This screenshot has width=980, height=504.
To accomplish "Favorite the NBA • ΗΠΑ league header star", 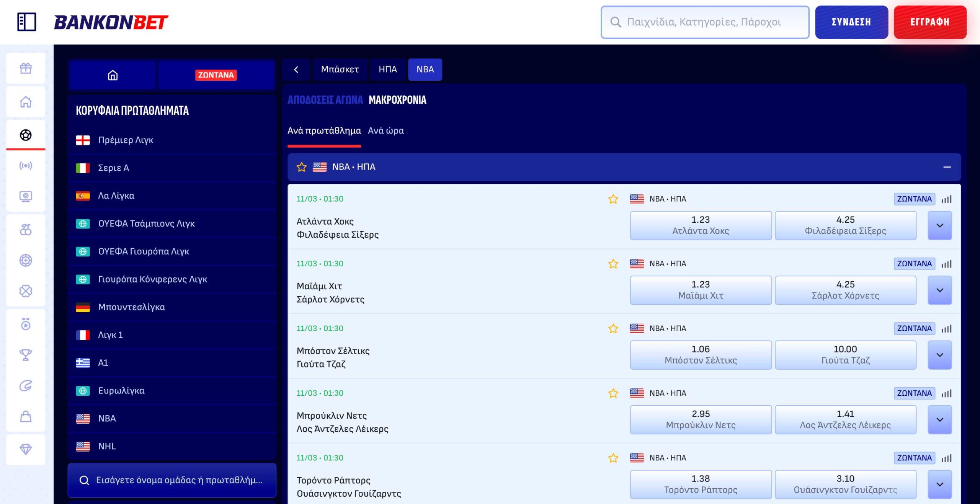I will [302, 167].
